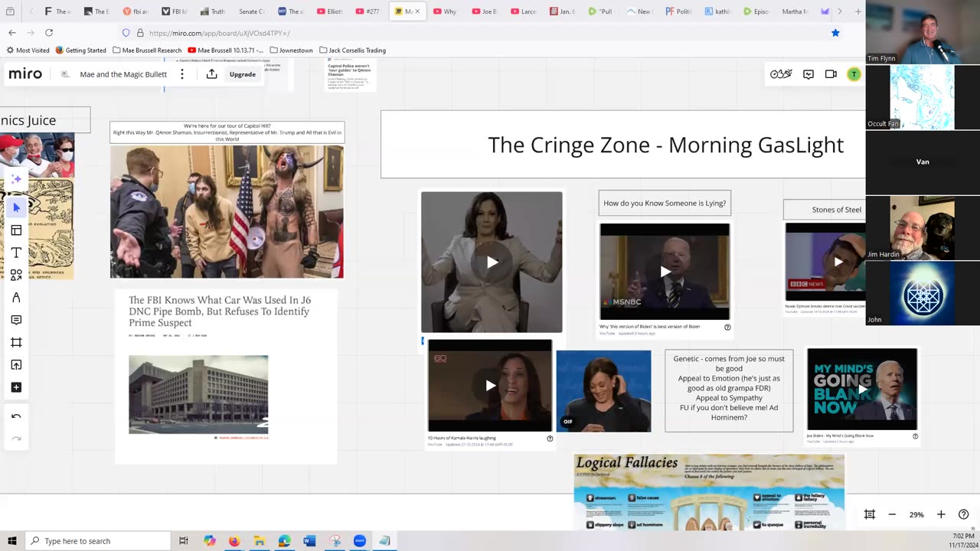Viewport: 980px width, 551px height.
Task: Open Zoom from the taskbar
Action: (359, 541)
